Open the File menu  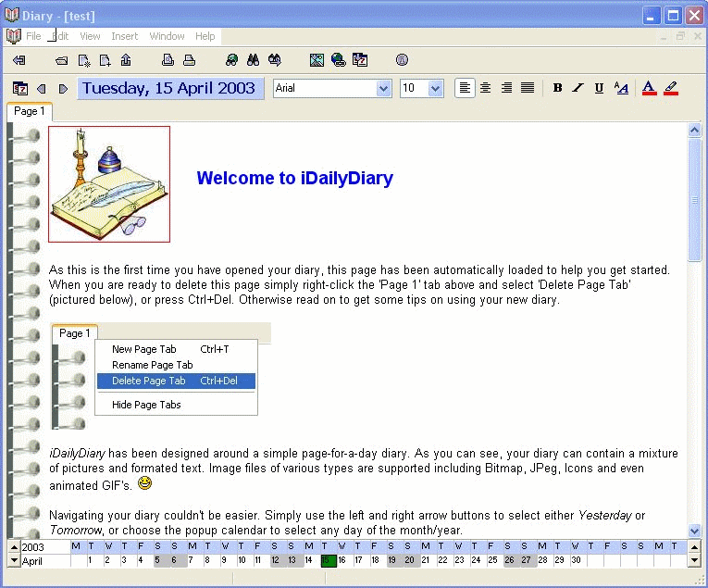pos(33,36)
